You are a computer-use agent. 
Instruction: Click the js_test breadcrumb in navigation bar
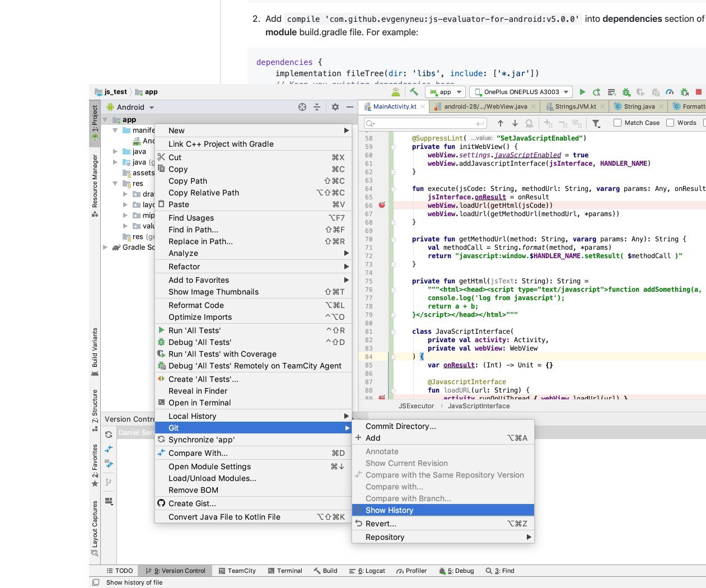111,92
